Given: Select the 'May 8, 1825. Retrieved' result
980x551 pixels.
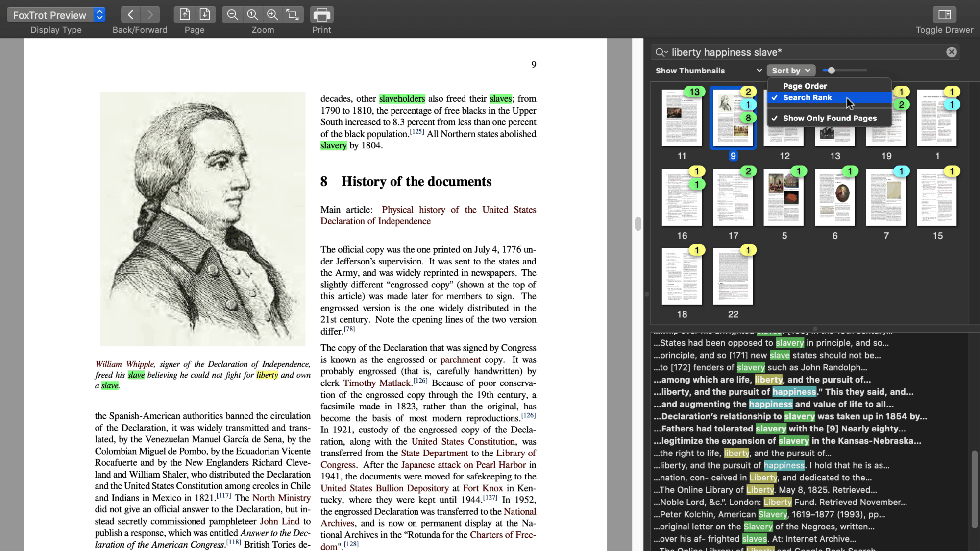Looking at the screenshot, I should tap(765, 490).
